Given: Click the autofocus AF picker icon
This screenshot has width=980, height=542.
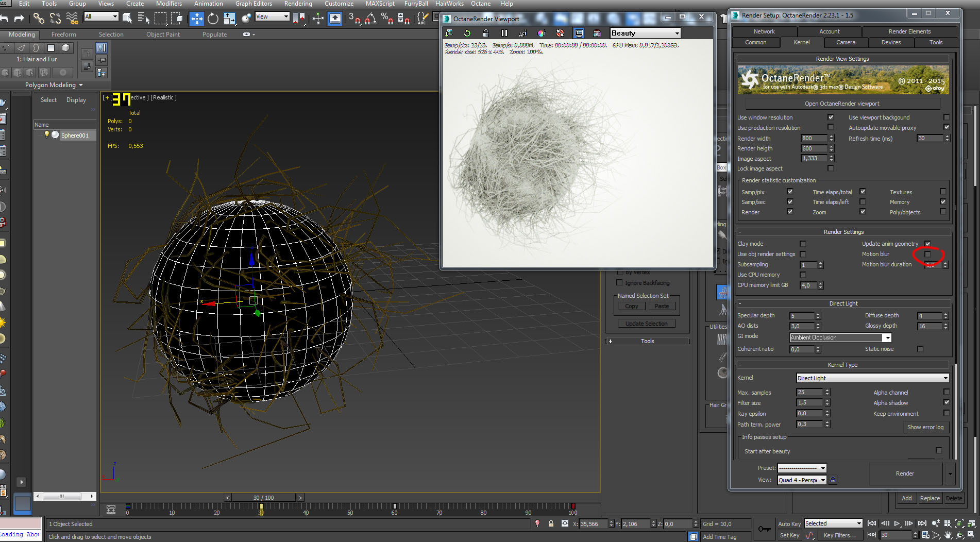Looking at the screenshot, I should (522, 33).
